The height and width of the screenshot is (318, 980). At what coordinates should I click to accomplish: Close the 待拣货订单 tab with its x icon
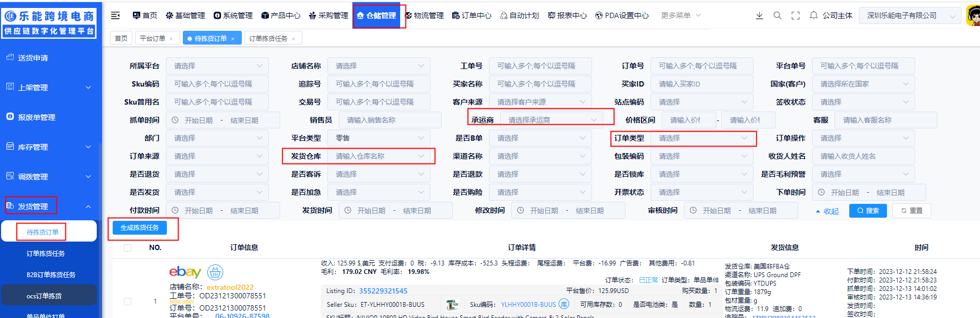233,39
